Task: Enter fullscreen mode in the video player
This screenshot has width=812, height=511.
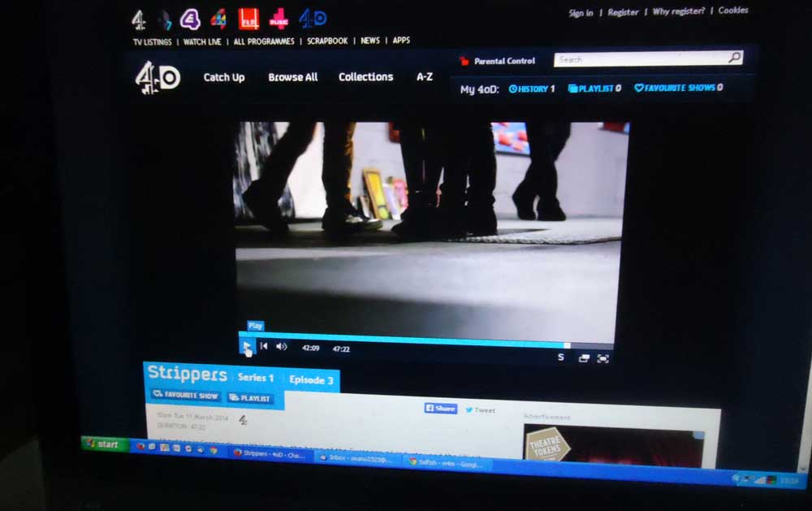Action: [603, 358]
